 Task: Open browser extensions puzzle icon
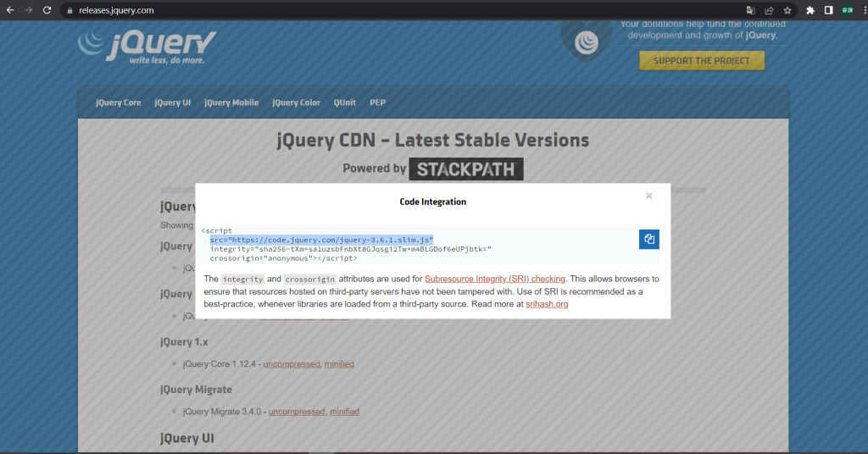point(810,10)
